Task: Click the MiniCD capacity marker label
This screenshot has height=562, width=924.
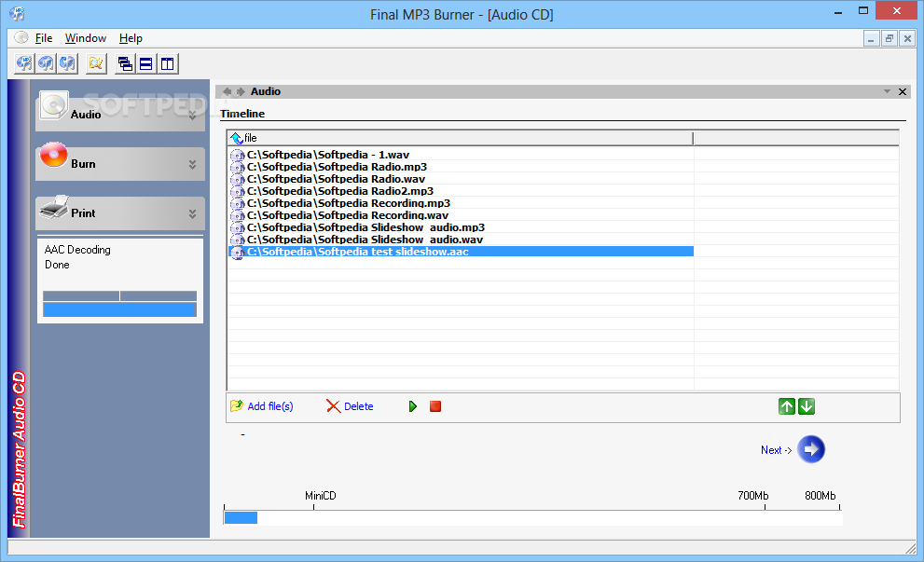Action: coord(320,496)
